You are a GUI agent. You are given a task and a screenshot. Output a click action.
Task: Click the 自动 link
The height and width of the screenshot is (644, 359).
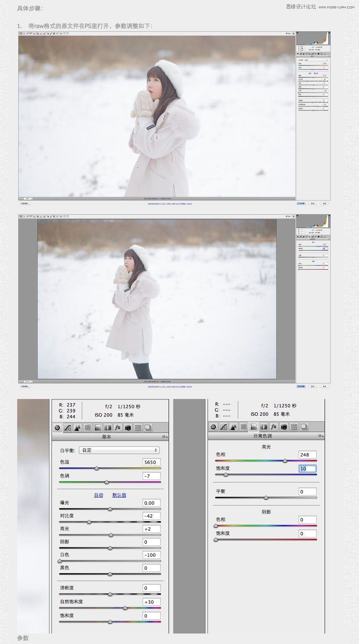(x=99, y=495)
